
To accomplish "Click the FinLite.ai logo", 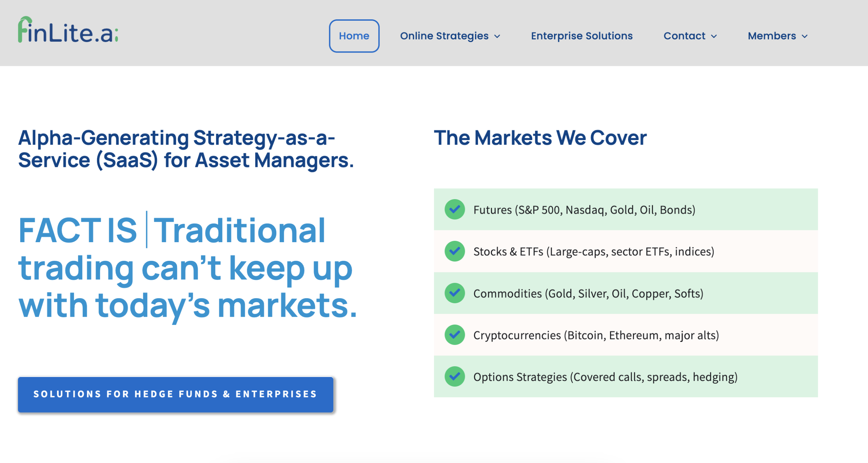I will [x=68, y=31].
